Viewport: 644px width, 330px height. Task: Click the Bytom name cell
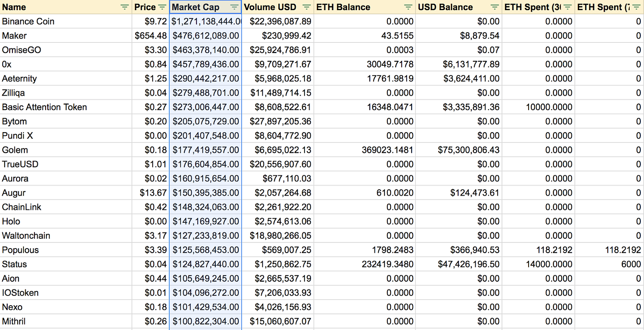click(x=66, y=121)
